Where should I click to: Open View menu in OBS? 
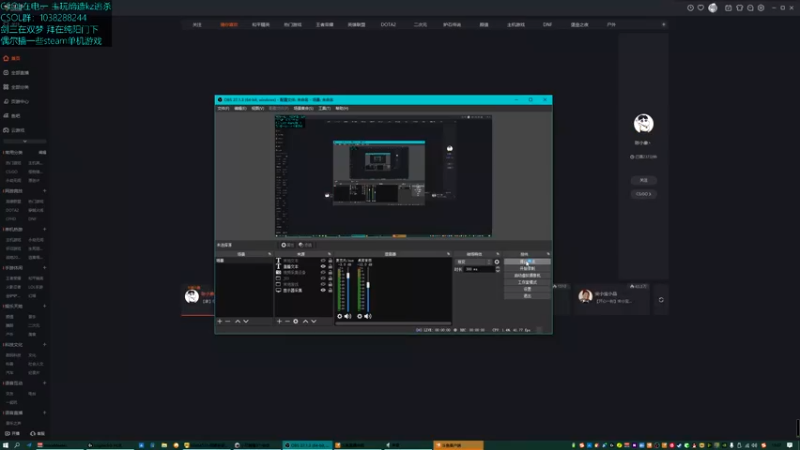click(258, 109)
